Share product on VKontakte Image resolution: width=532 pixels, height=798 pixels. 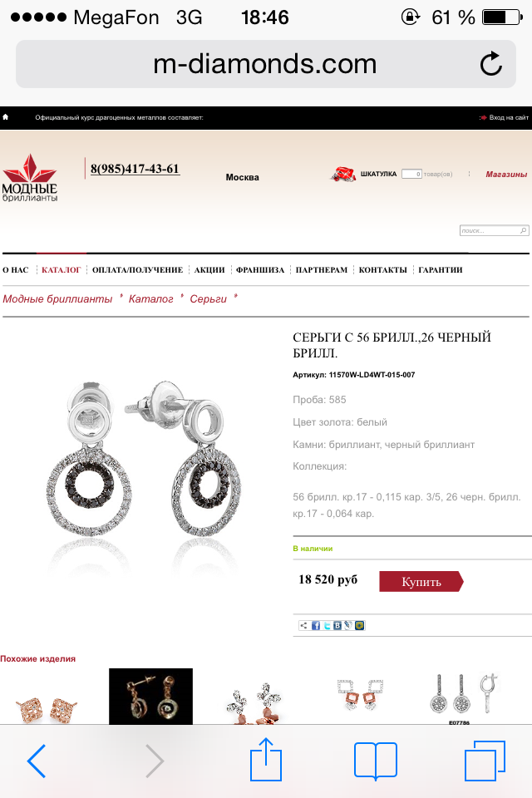(x=337, y=625)
